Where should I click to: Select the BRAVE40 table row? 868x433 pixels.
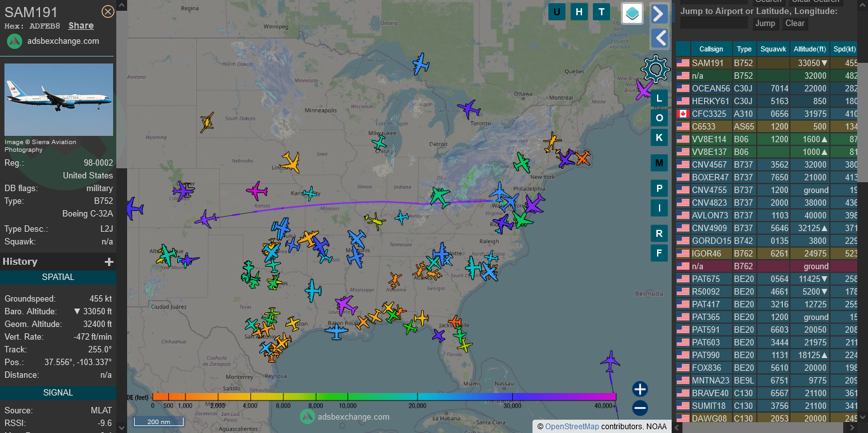pyautogui.click(x=767, y=393)
